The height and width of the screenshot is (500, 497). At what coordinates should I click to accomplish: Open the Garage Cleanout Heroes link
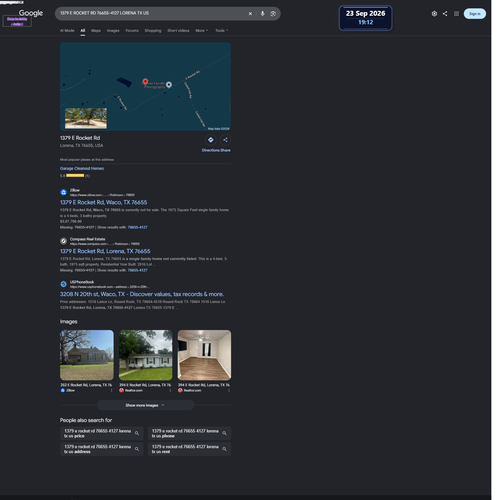pyautogui.click(x=82, y=168)
